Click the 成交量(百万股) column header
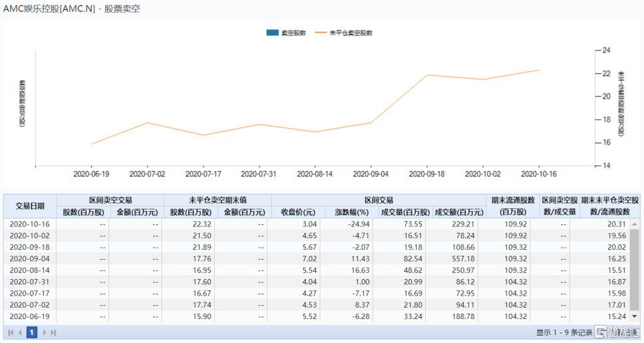This screenshot has height=343, width=644. click(404, 212)
